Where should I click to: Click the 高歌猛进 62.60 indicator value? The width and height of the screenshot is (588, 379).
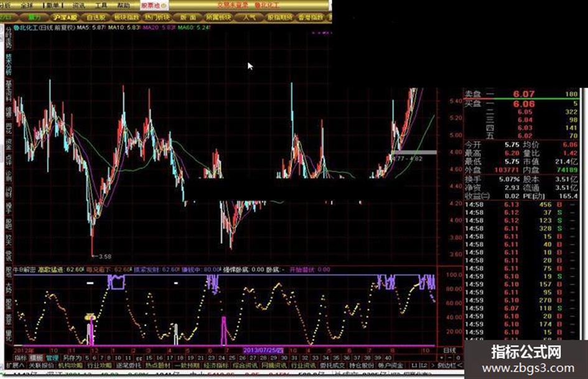click(61, 269)
